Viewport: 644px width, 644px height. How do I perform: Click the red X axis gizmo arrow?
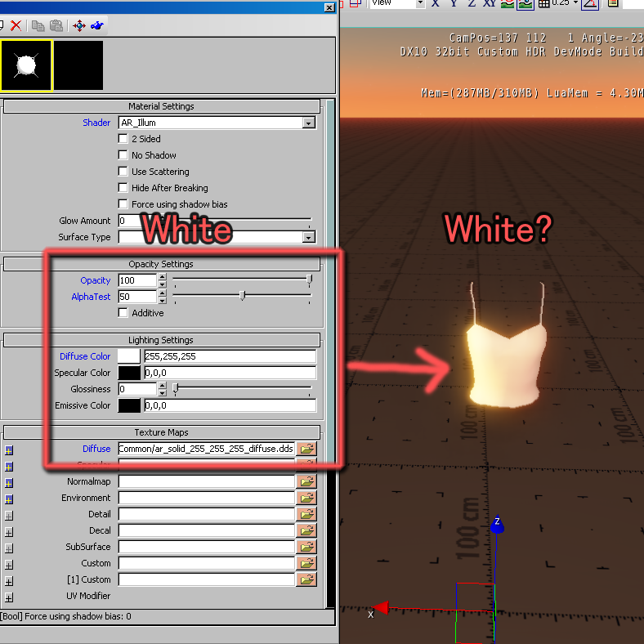380,607
